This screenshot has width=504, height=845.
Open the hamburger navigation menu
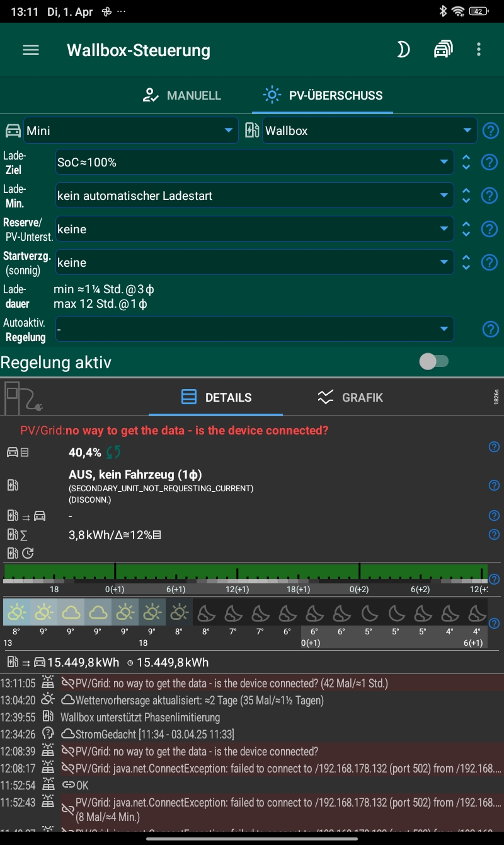(x=31, y=50)
